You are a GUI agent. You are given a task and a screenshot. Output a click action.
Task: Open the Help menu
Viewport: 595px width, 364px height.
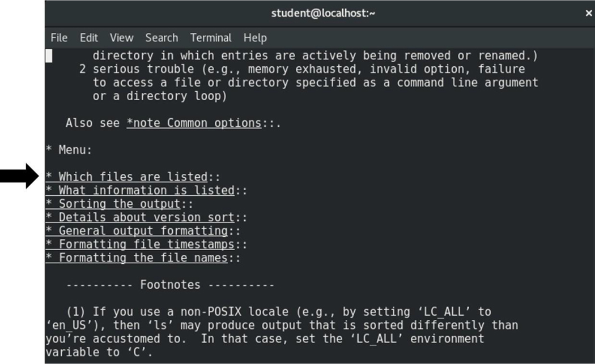coord(255,38)
